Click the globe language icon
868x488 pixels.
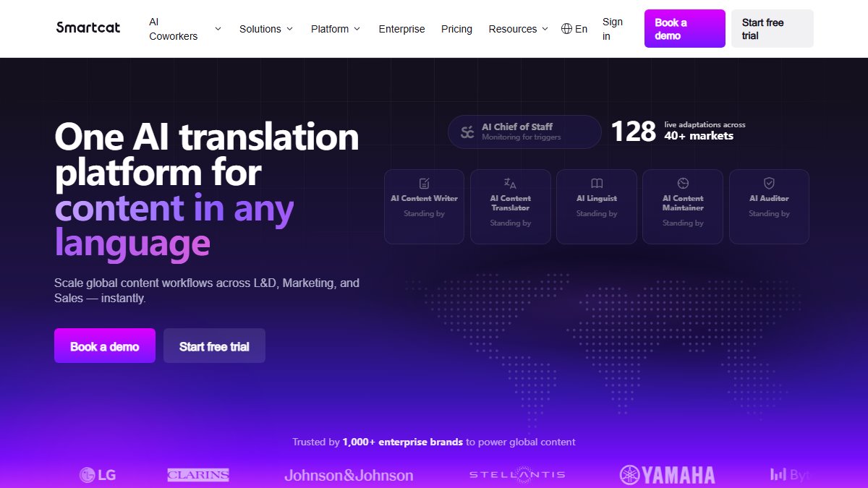point(566,29)
